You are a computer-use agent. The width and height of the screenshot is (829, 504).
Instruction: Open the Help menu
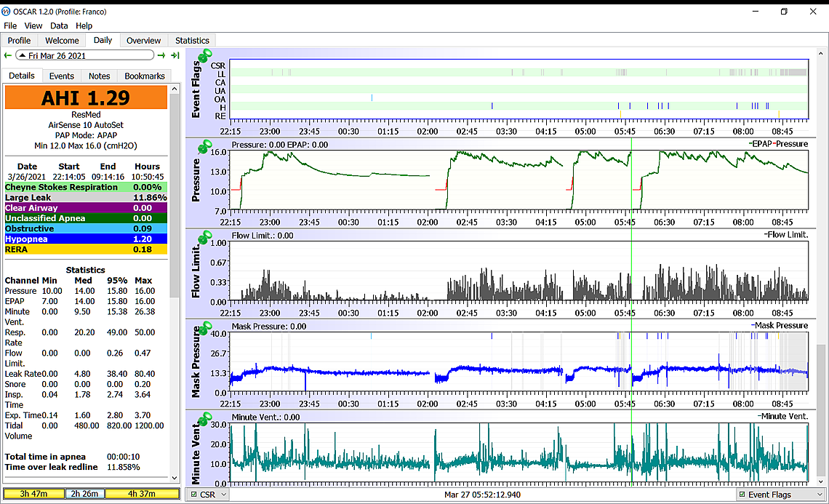84,25
